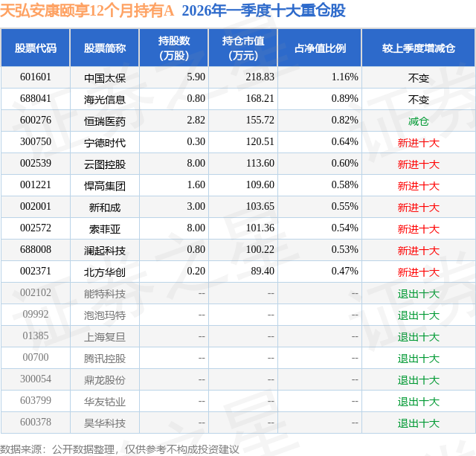Click market value 168.21
476x456 pixels.
point(260,99)
